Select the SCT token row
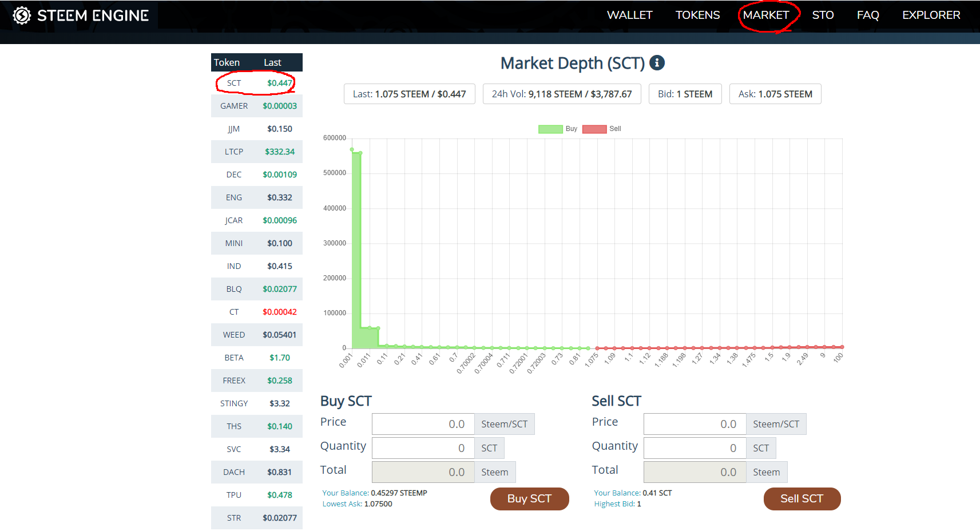Viewport: 980px width, 531px height. (x=257, y=83)
